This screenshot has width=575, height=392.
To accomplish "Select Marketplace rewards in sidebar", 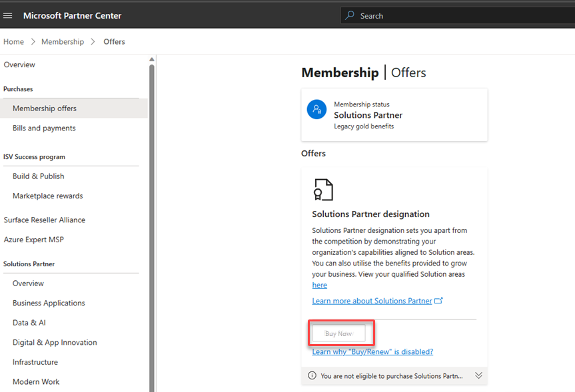I will click(48, 196).
